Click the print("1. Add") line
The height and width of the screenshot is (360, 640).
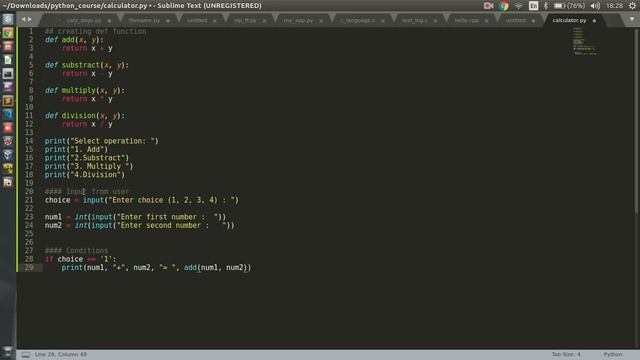76,149
